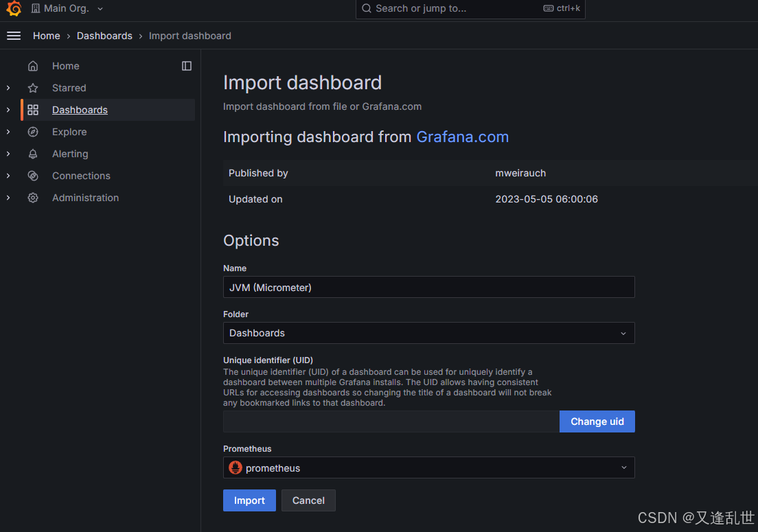The height and width of the screenshot is (532, 758).
Task: Focus the Search or jump to field
Action: tap(470, 8)
